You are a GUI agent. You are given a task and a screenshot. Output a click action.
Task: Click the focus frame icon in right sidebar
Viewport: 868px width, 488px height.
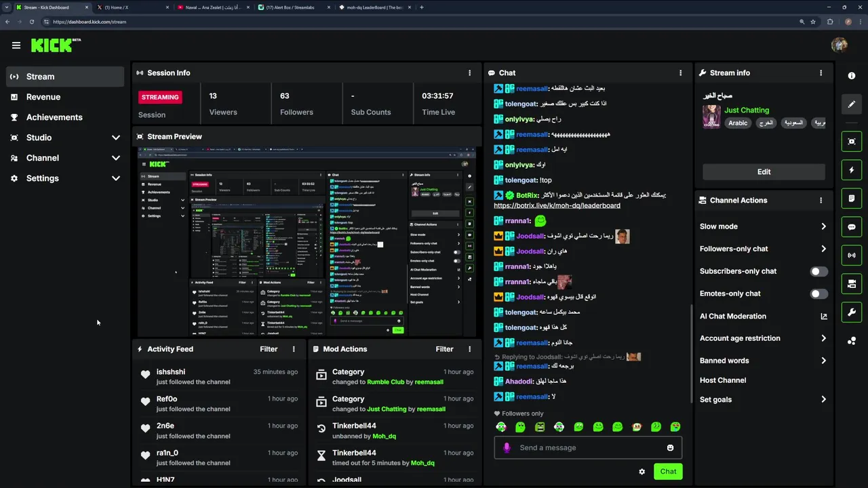pos(852,141)
